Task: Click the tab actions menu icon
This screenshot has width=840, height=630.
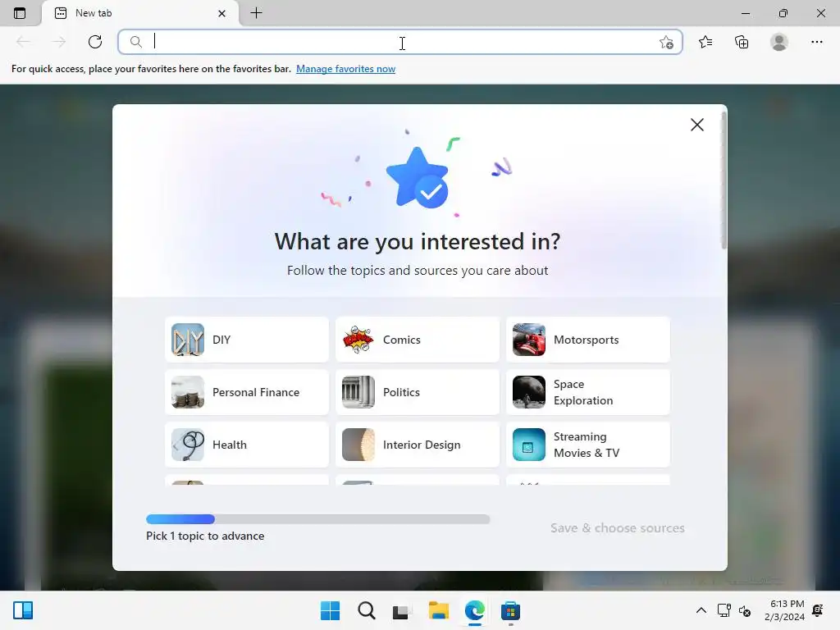Action: 20,13
